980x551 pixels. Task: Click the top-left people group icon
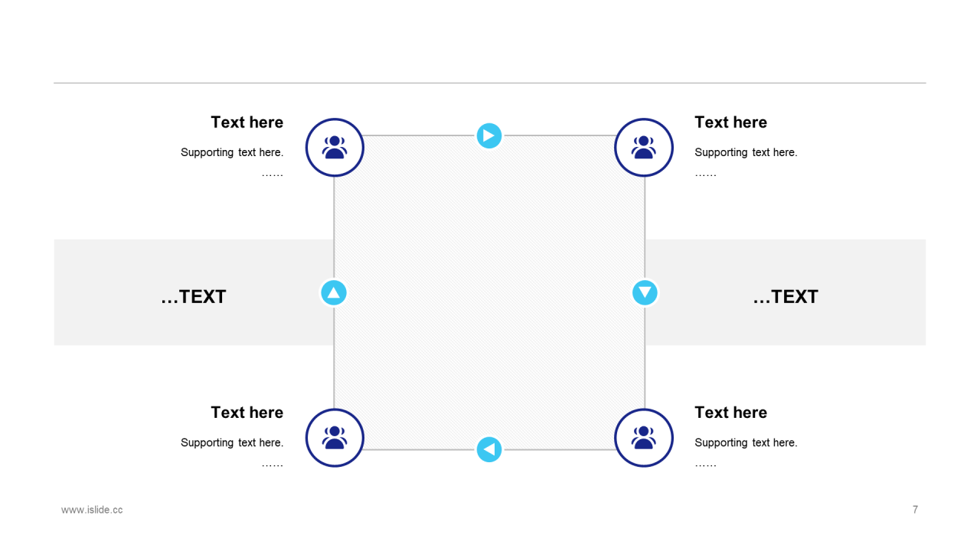[x=335, y=148]
